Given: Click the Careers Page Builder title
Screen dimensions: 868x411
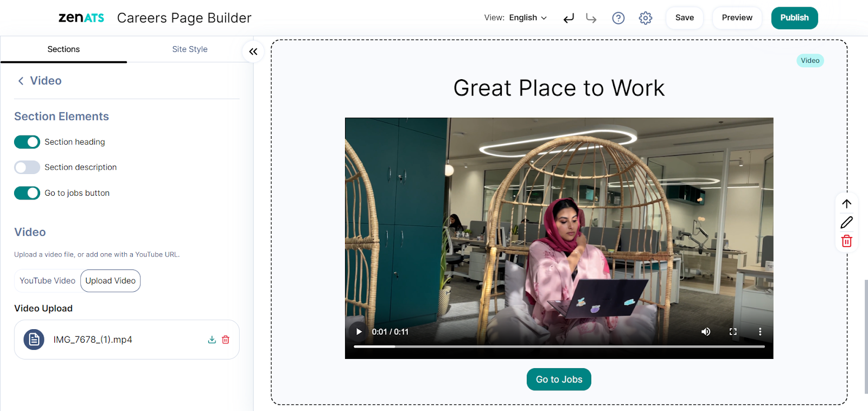Looking at the screenshot, I should [184, 18].
